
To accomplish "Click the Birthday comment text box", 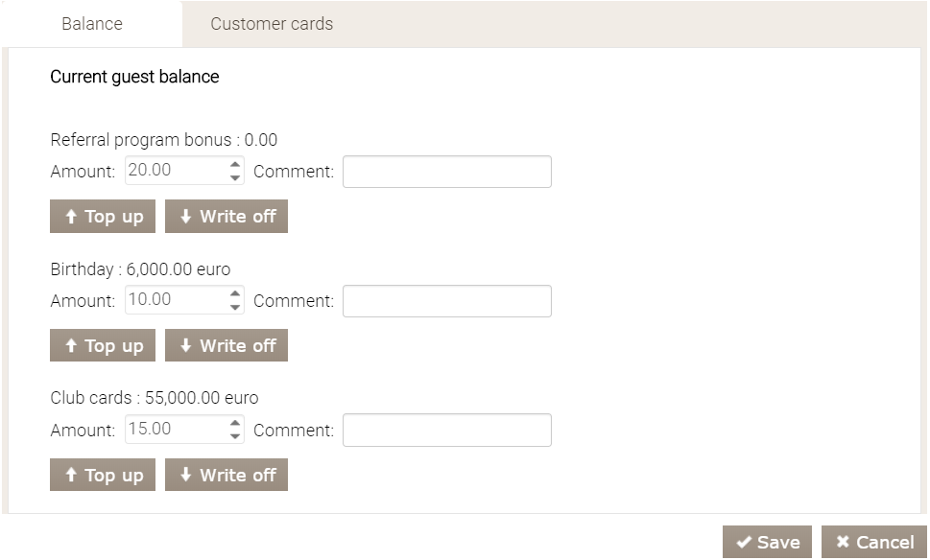I will pyautogui.click(x=447, y=301).
